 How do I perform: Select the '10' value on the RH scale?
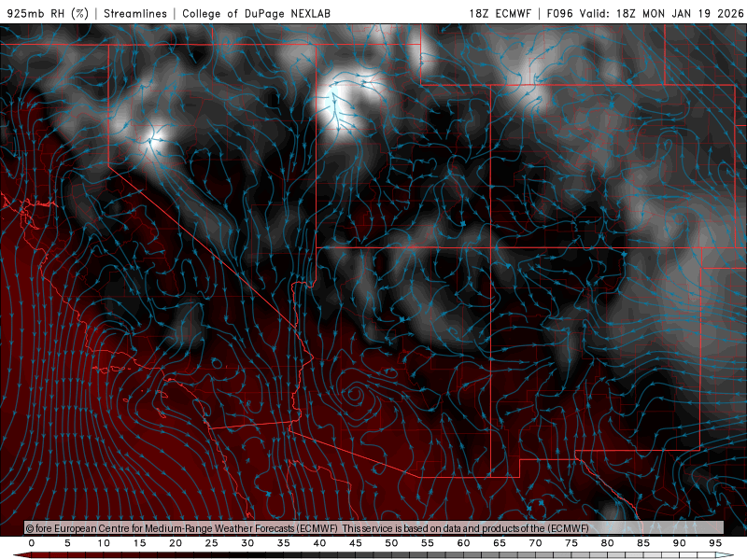click(104, 543)
